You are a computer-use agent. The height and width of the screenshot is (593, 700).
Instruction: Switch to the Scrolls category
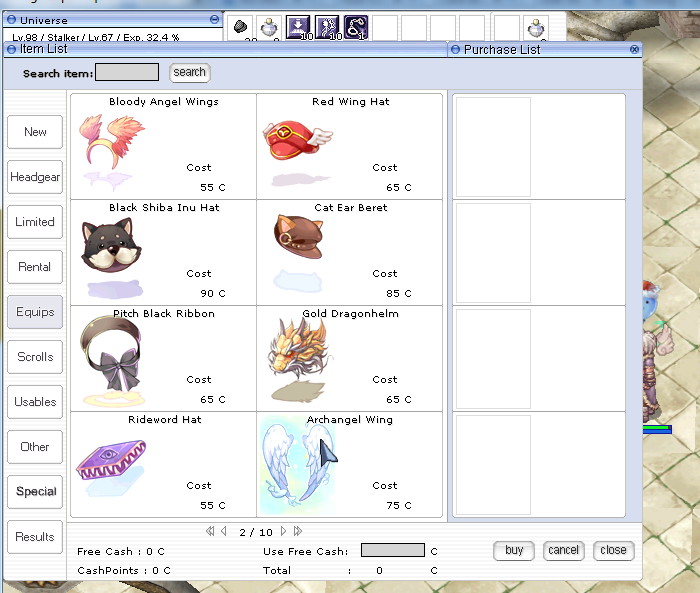coord(35,357)
